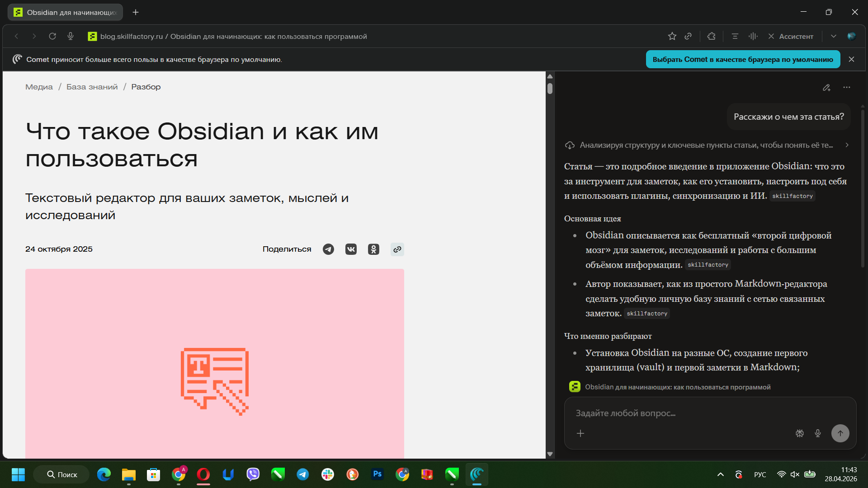Open File Explorer from the taskbar
Screen dimensions: 868x488
129,474
